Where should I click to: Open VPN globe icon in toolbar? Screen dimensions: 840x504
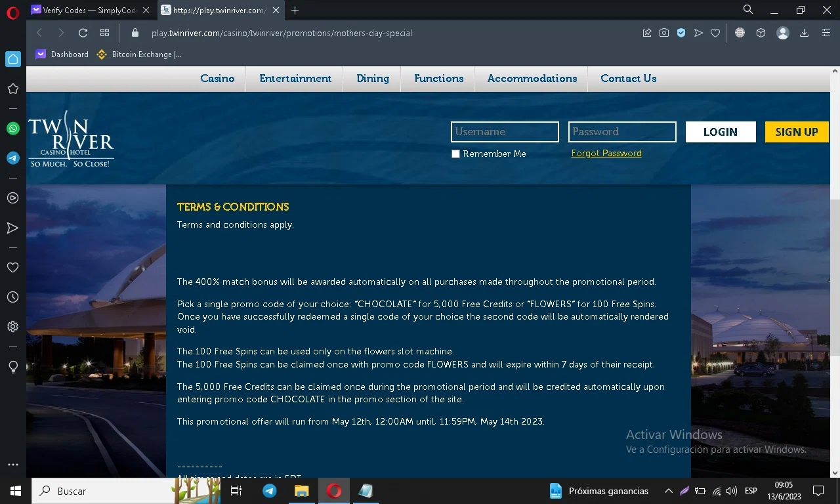pos(740,33)
